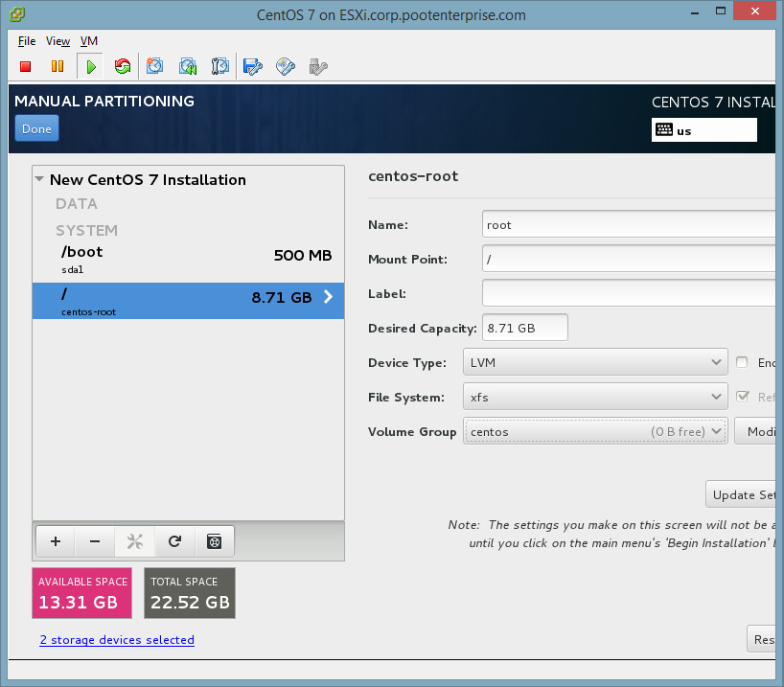
Task: Click the Name field containing root
Action: tap(629, 224)
